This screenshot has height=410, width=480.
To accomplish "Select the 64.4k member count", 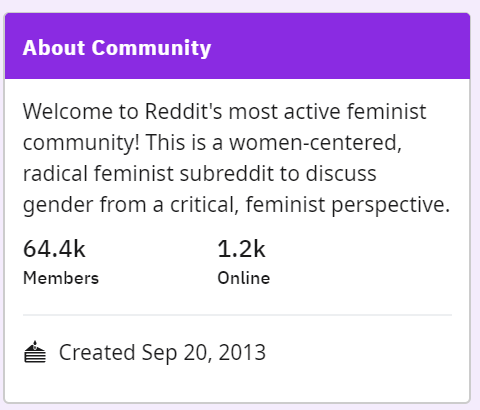I will 54,249.
